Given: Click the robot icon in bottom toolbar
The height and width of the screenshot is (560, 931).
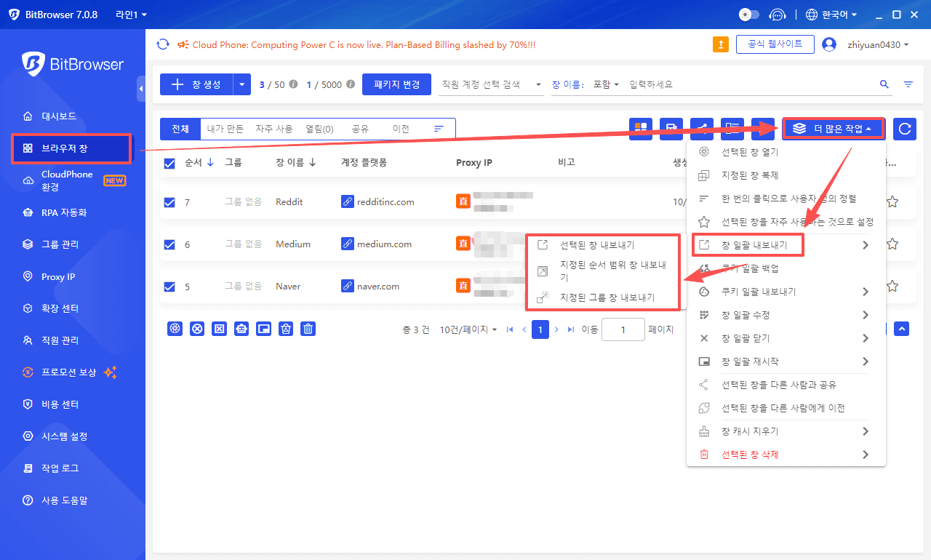Looking at the screenshot, I should (241, 329).
